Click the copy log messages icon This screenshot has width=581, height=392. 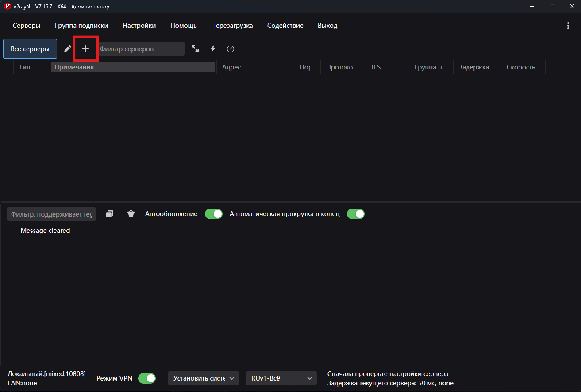(110, 214)
